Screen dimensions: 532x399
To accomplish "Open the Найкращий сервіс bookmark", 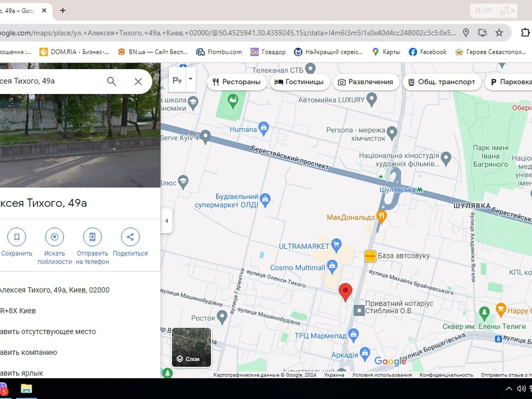I will (x=329, y=52).
